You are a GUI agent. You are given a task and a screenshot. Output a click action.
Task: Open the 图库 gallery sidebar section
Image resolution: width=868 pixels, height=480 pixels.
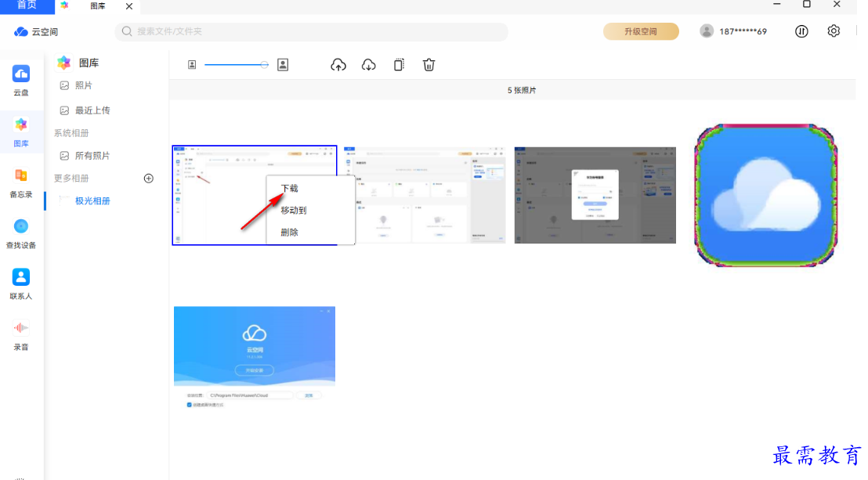(21, 132)
